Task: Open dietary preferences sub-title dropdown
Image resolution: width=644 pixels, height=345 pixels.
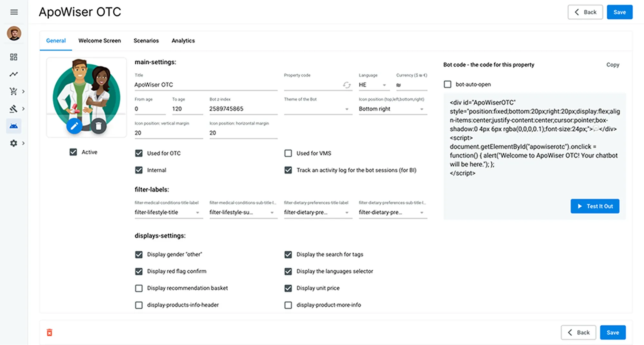Action: (x=393, y=212)
